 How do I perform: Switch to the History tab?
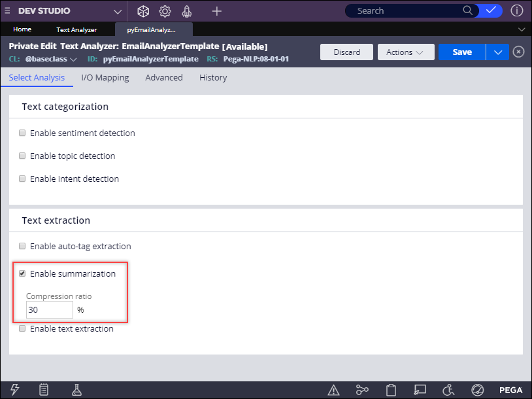213,78
